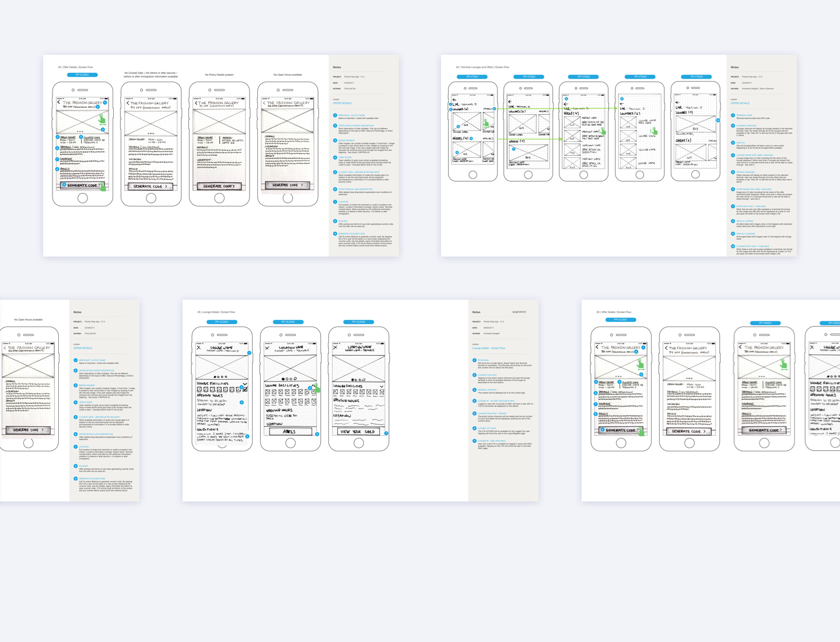Click '05 | Terminal Lounges and Offers | Screen Flow' title

point(482,67)
